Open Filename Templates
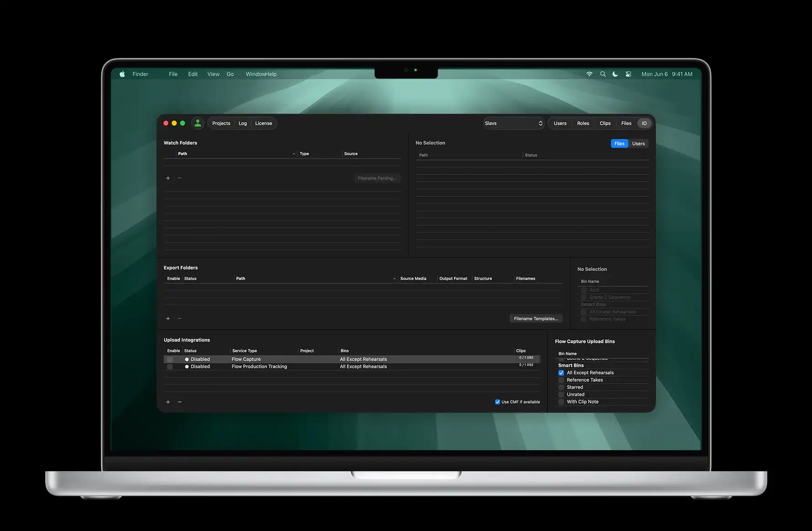This screenshot has height=531, width=812. tap(536, 318)
